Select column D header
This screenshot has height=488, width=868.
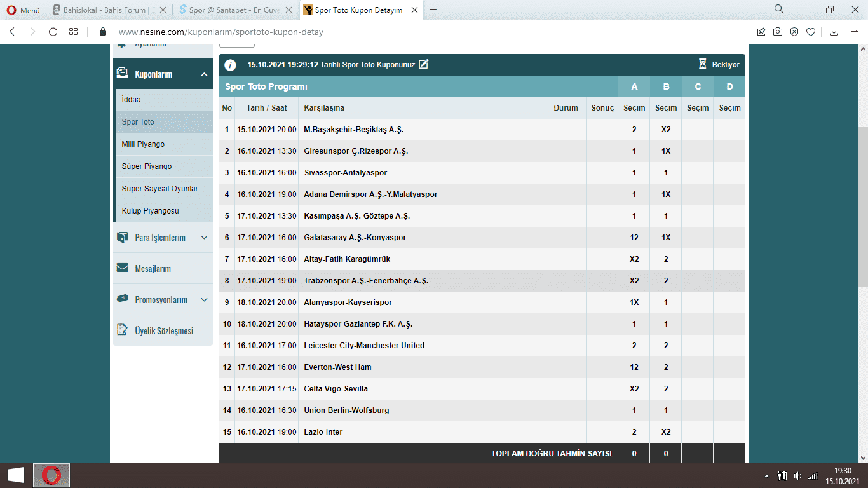point(729,86)
